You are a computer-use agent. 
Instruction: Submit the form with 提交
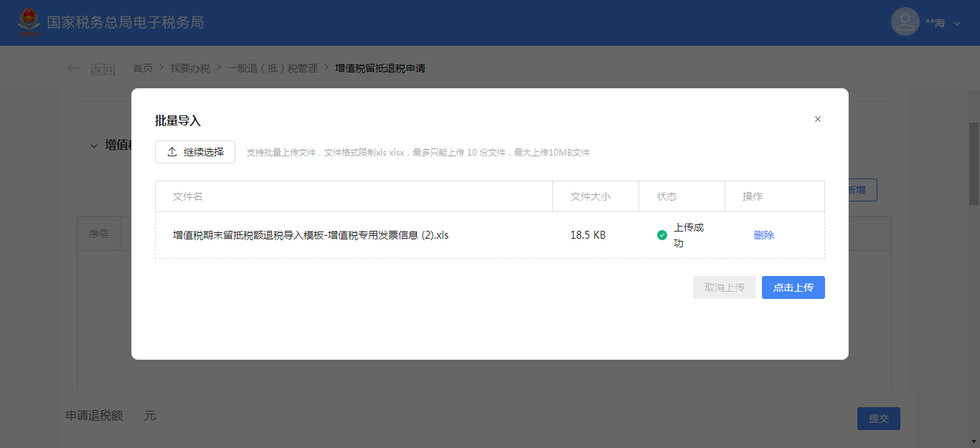coord(878,419)
